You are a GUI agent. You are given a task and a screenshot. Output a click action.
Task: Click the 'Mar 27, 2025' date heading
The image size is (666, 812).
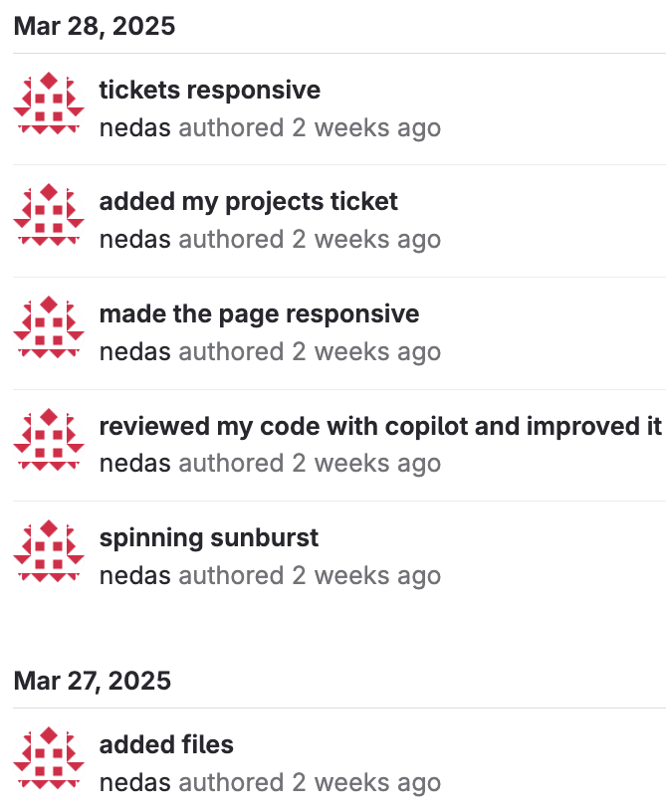click(92, 681)
